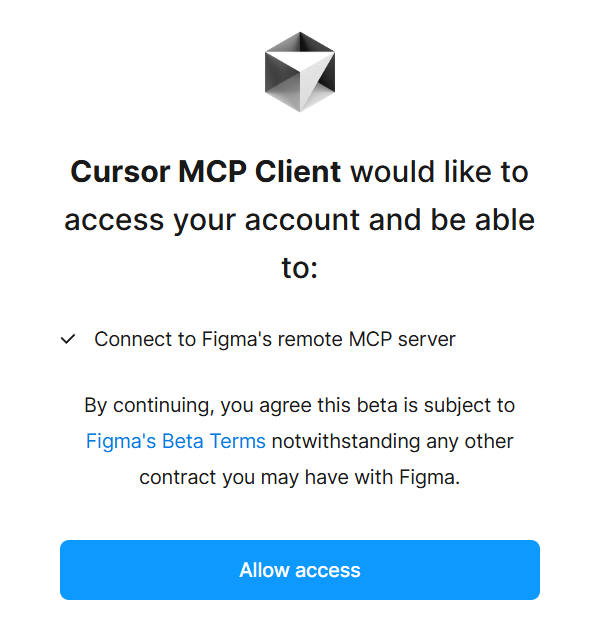Viewport: 601px width, 636px height.
Task: Click the "to:" heading line
Action: (x=300, y=266)
